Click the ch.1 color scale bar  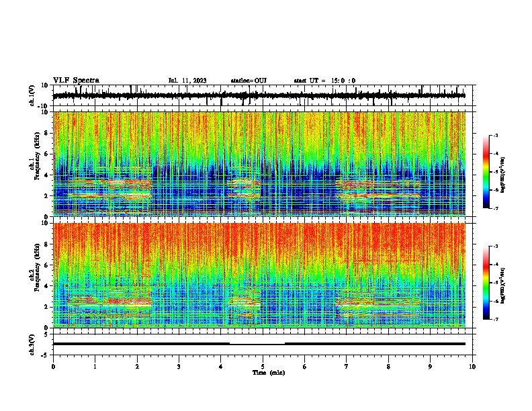(486, 172)
